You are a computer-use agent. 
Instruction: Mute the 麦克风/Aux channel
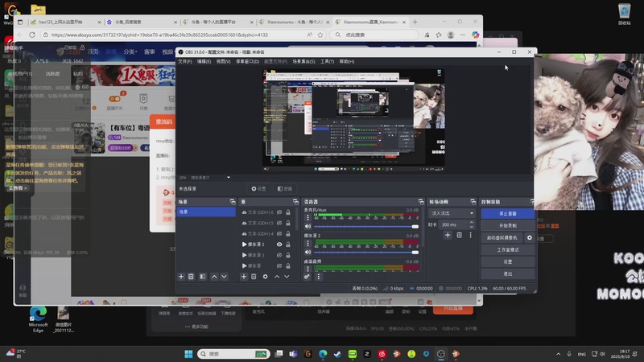[x=308, y=227]
